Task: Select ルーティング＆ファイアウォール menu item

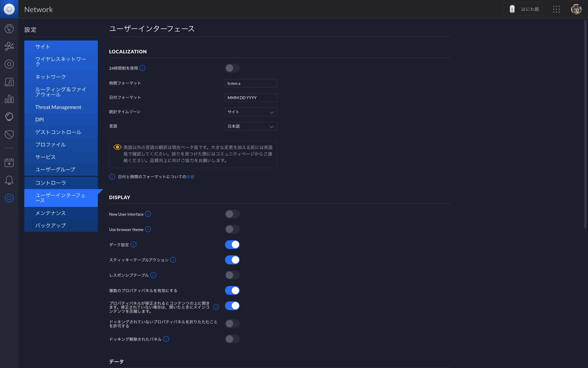Action: [x=61, y=92]
